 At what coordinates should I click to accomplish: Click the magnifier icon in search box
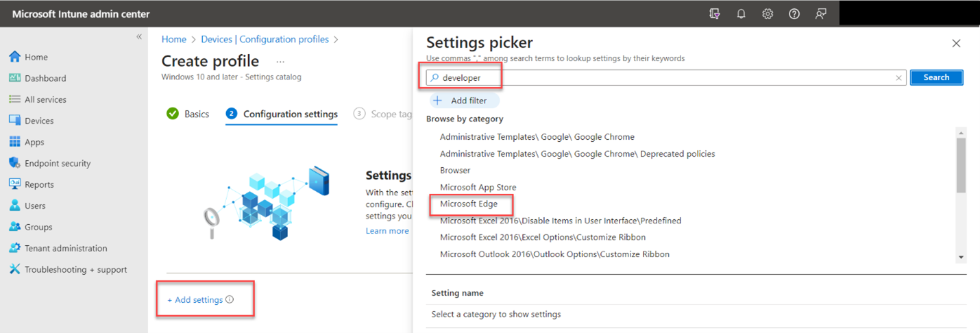coord(434,77)
